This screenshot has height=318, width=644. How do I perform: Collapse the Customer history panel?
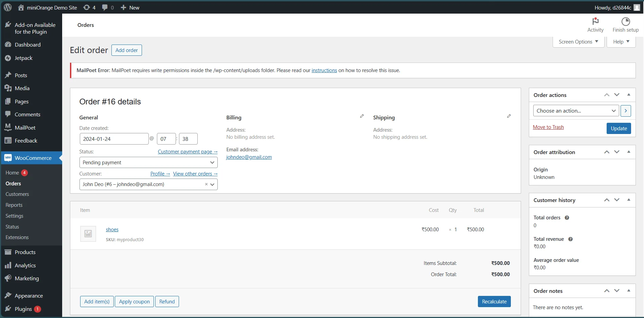(x=629, y=200)
